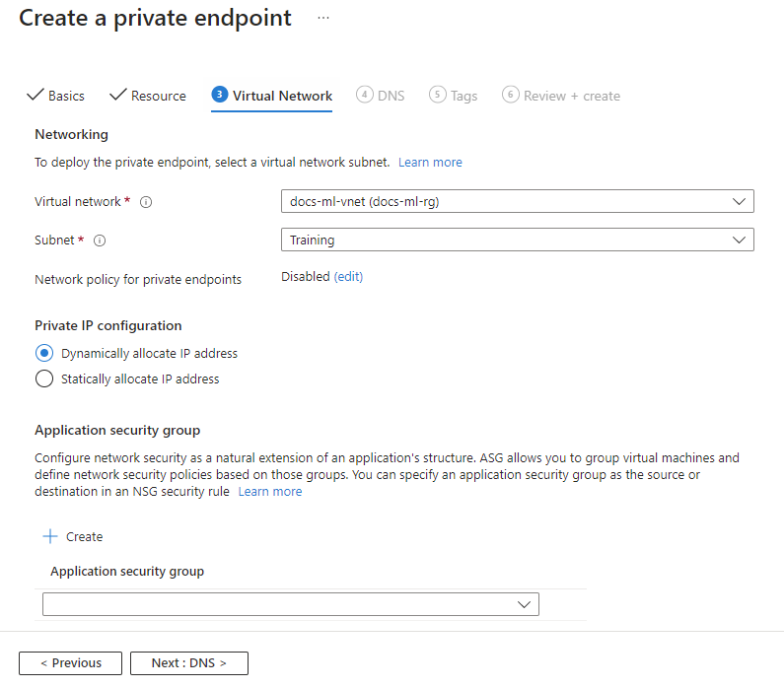
Task: Click the step 3 circle icon for Virtual Network
Action: tap(219, 95)
